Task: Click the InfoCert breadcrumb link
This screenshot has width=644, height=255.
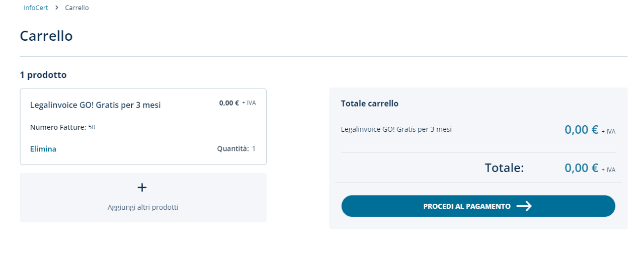Action: coord(36,8)
